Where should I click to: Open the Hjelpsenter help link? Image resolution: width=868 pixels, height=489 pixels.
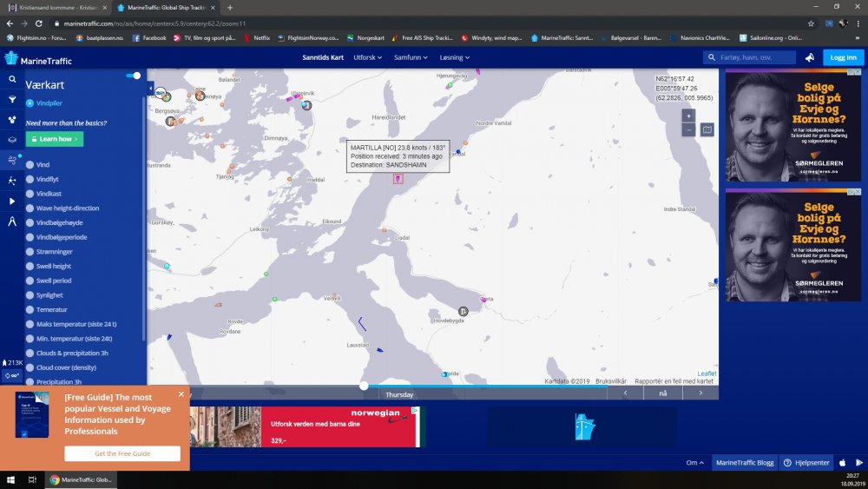(x=806, y=462)
